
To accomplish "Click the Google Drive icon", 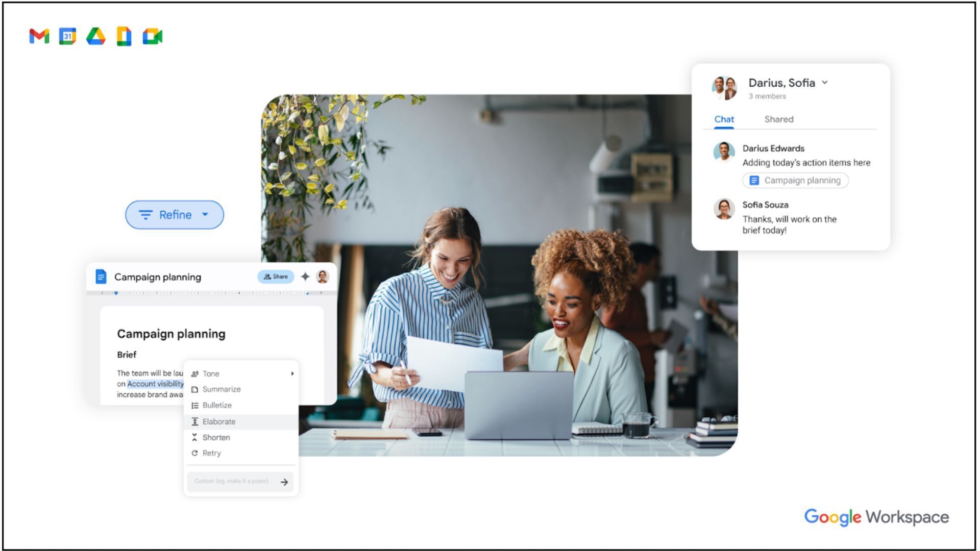I will pyautogui.click(x=95, y=36).
